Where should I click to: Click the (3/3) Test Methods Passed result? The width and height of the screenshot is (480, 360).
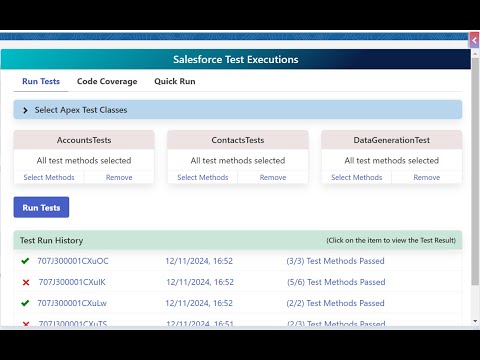[x=335, y=261]
